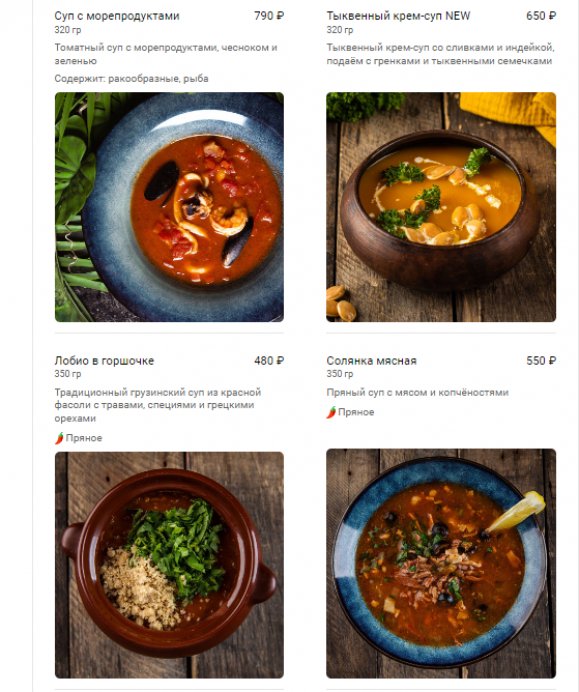The height and width of the screenshot is (692, 579).
Task: Click the 550 ₽ price
Action: 541,361
